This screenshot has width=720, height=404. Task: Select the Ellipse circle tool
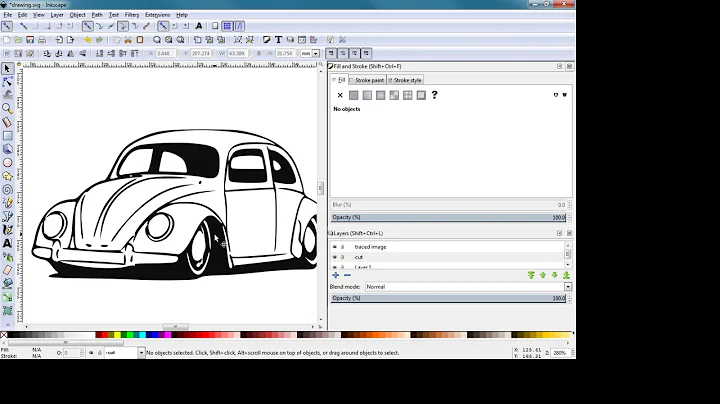[7, 163]
